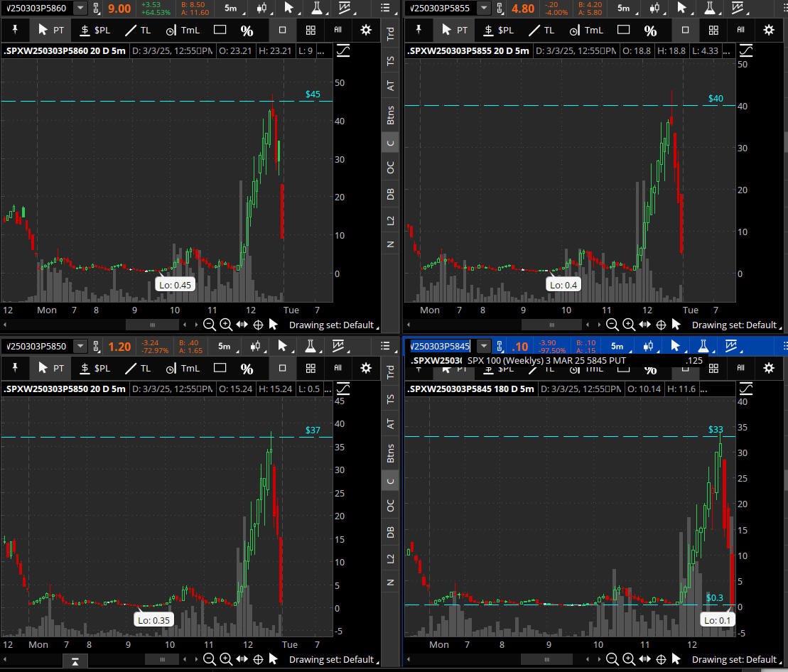Toggle the percent % scale in bottom-left toolbar
The image size is (788, 672).
(247, 369)
